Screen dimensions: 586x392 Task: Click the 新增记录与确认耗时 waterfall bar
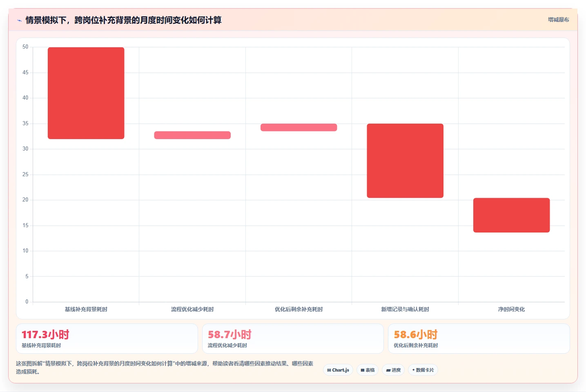tap(405, 161)
